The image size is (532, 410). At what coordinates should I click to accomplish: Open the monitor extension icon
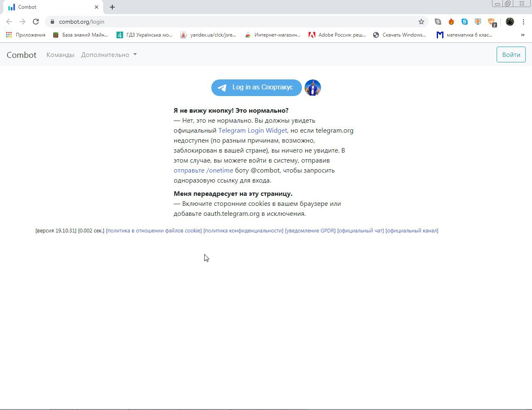pyautogui.click(x=478, y=22)
